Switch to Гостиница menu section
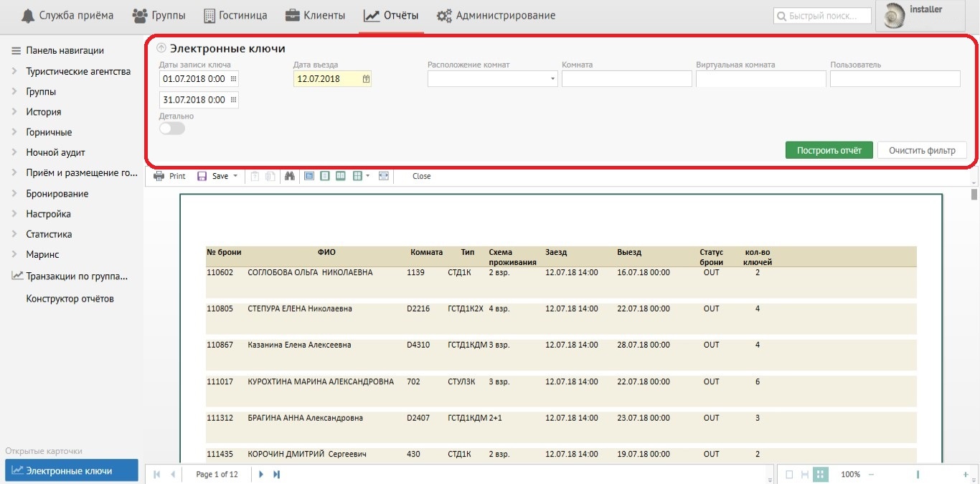Viewport: 980px width, 484px height. point(235,15)
